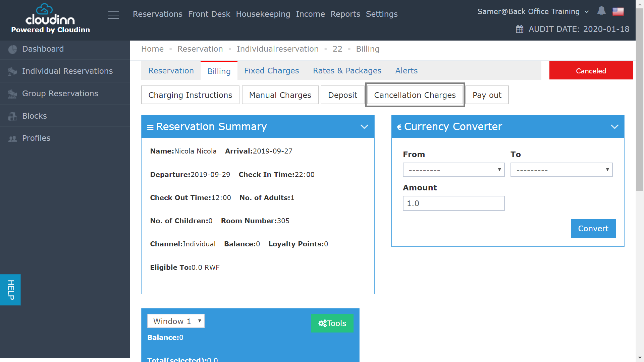Open the Income menu
This screenshot has width=644, height=362.
point(310,14)
